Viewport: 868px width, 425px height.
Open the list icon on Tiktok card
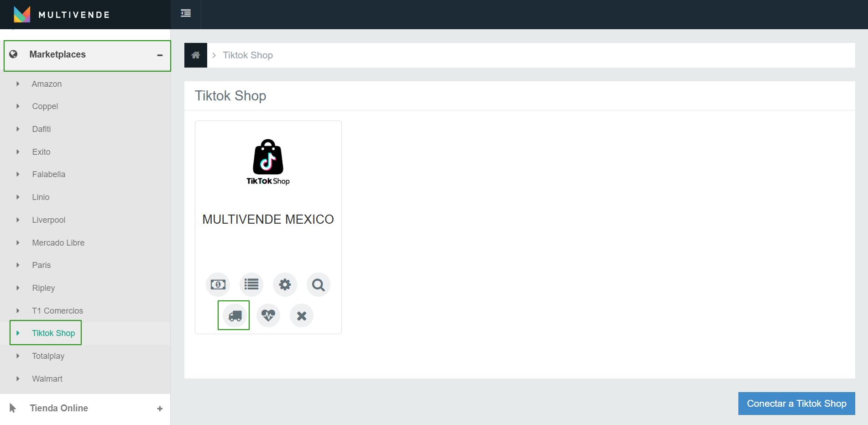(251, 285)
